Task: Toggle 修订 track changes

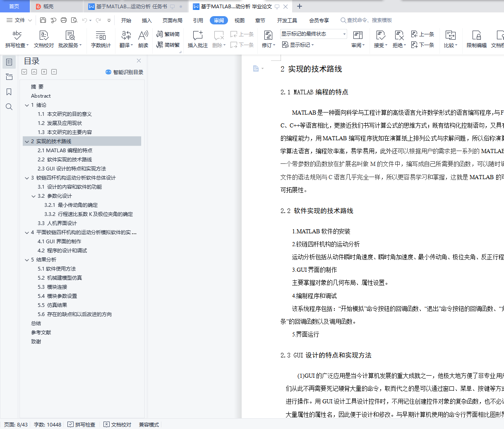Action: (x=268, y=39)
